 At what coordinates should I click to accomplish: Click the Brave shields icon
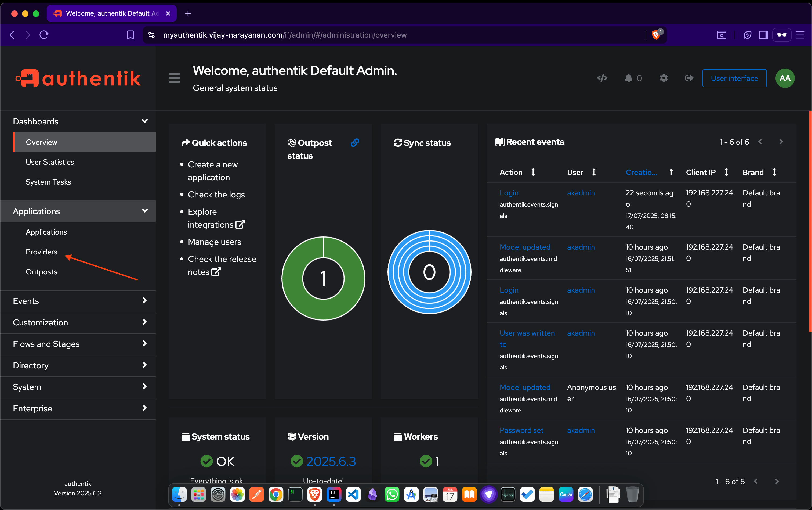click(x=656, y=35)
